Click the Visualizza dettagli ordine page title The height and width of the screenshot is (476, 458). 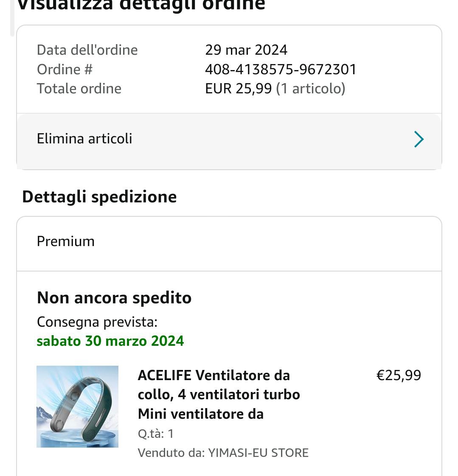pos(141,5)
